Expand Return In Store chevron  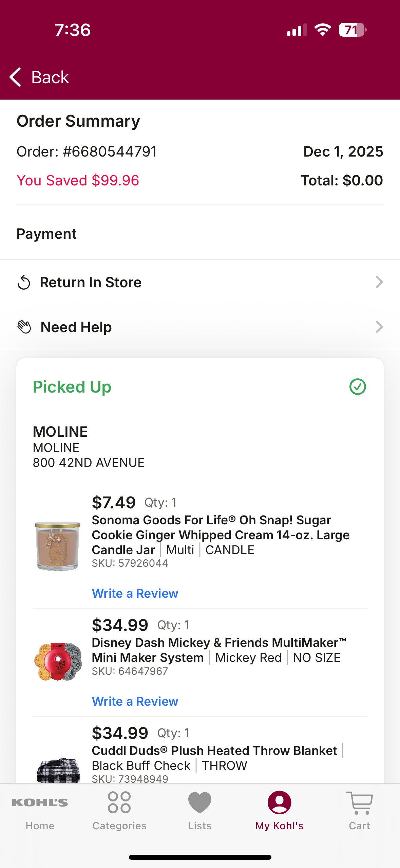coord(379,282)
